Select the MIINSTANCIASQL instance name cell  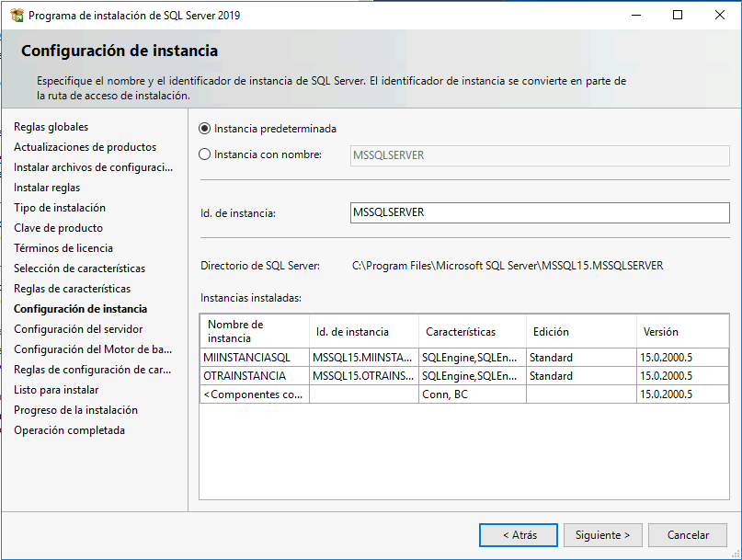tap(255, 358)
